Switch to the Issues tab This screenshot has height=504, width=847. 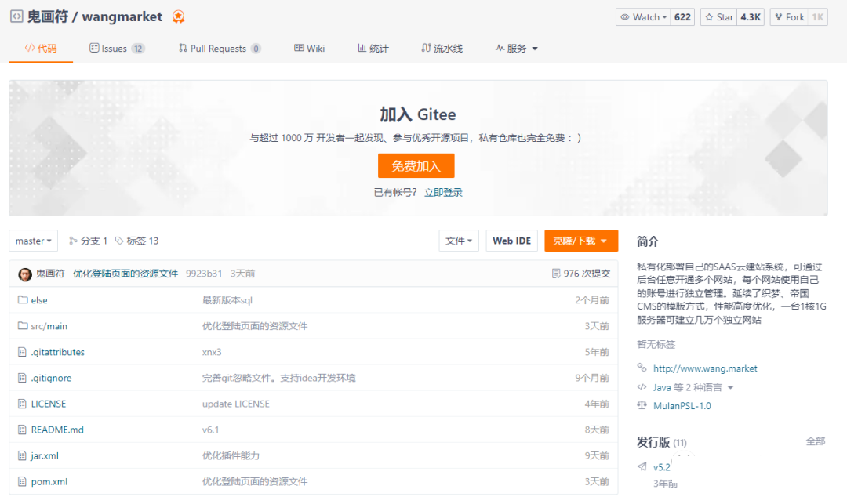click(x=116, y=48)
